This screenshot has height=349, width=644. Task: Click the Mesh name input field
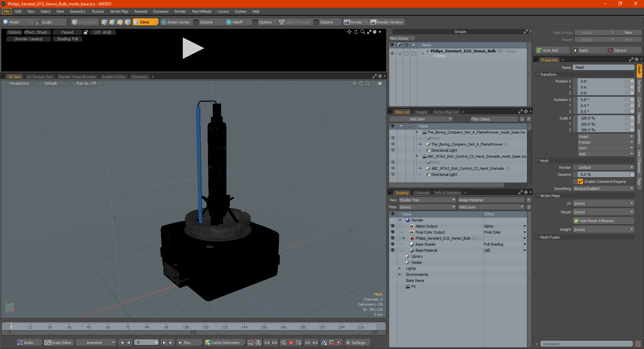click(603, 67)
